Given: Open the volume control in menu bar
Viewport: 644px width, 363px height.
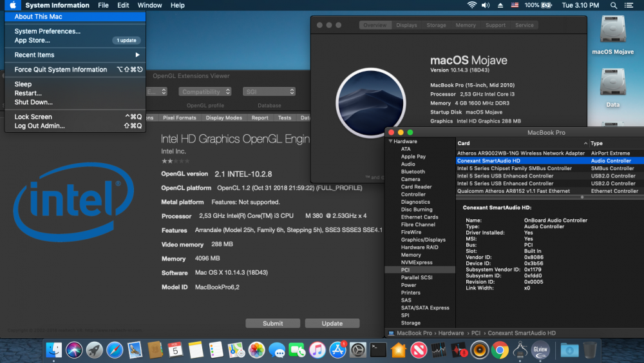Looking at the screenshot, I should tap(486, 5).
